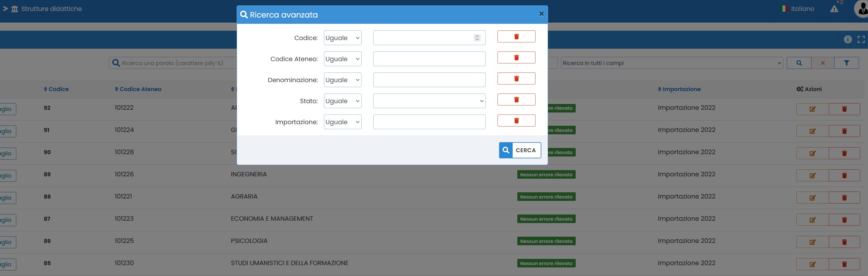Click the edit icon for row 89

(x=812, y=176)
